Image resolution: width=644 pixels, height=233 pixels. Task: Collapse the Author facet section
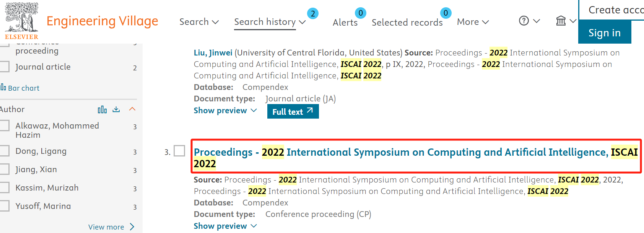132,109
